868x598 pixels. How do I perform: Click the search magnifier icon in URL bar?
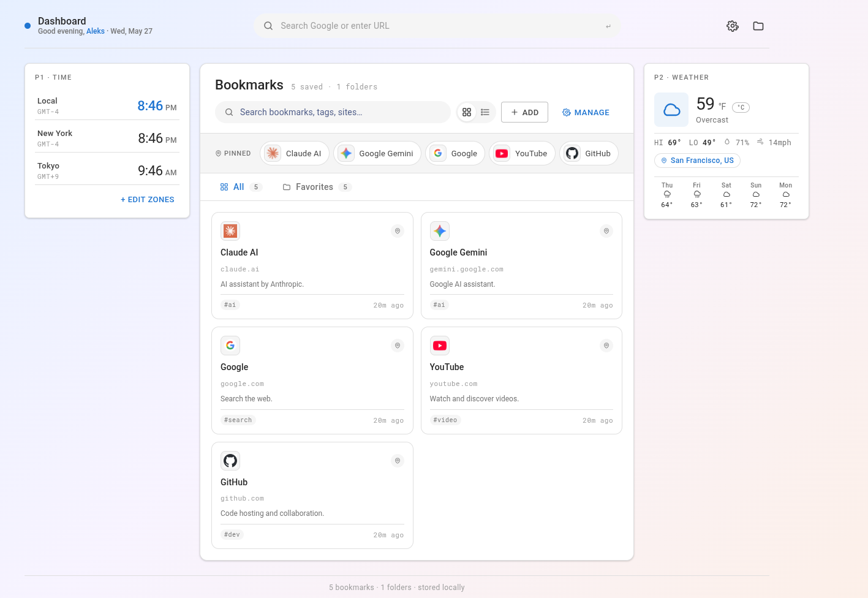click(x=268, y=26)
